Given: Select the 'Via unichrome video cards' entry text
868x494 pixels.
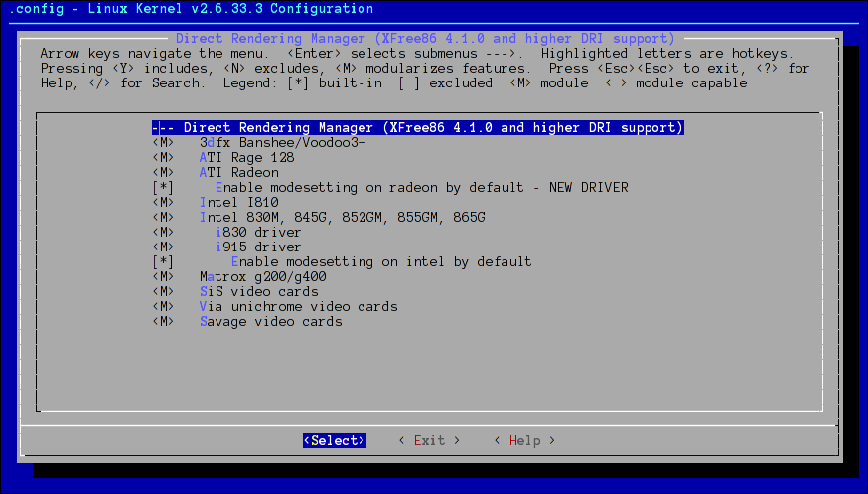Looking at the screenshot, I should click(x=298, y=307).
